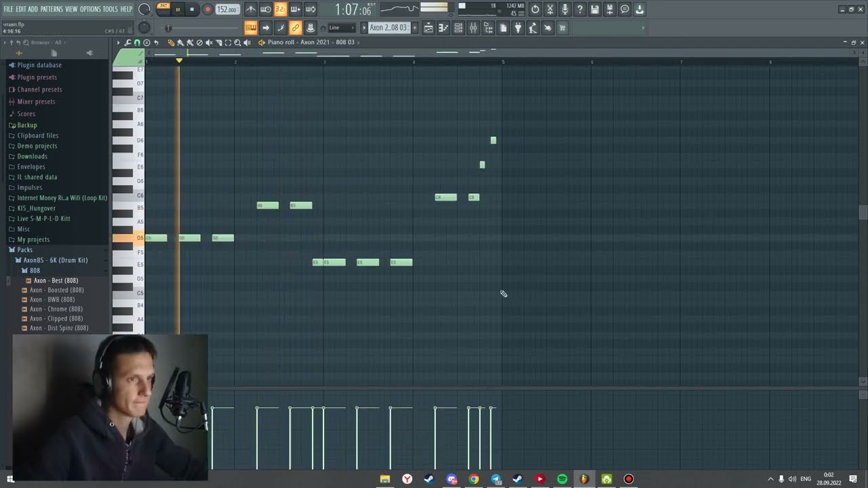
Task: Click the song position slider
Action: (x=200, y=28)
